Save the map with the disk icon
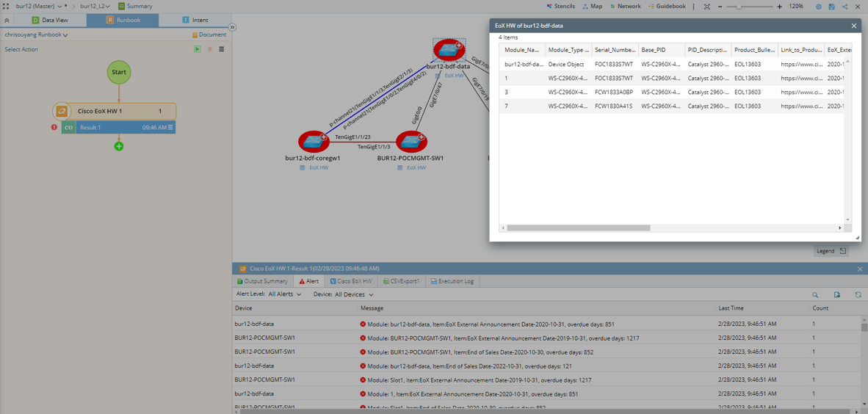The width and height of the screenshot is (868, 414). pyautogui.click(x=831, y=7)
